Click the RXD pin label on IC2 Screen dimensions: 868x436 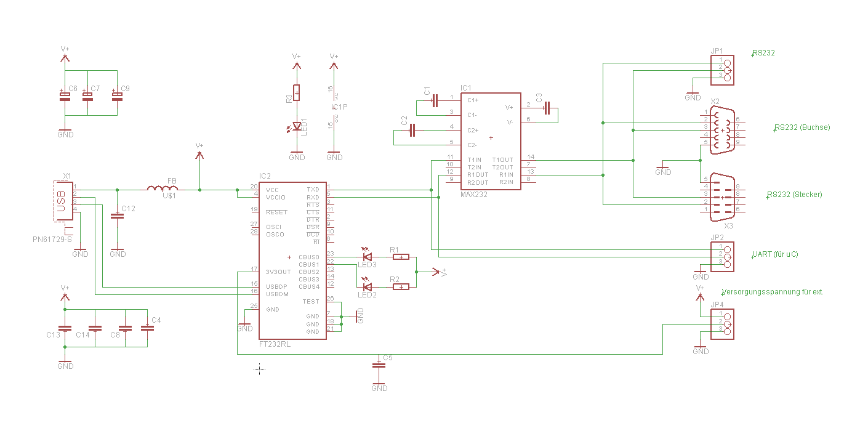pyautogui.click(x=313, y=197)
